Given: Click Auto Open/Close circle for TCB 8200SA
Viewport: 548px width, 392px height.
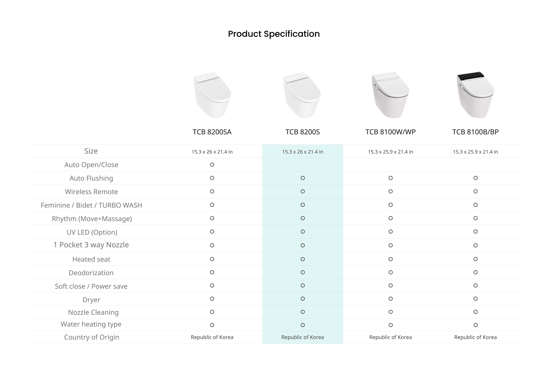Looking at the screenshot, I should pyautogui.click(x=212, y=165).
